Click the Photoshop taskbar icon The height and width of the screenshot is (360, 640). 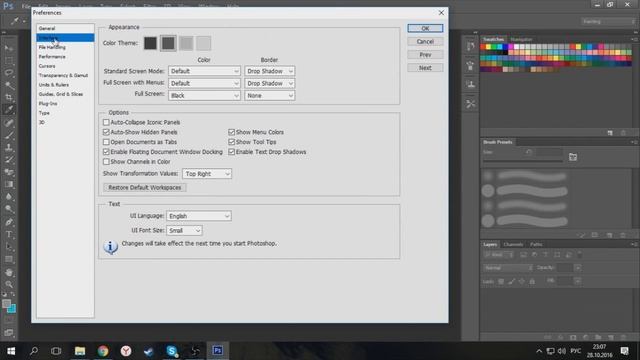click(x=218, y=351)
